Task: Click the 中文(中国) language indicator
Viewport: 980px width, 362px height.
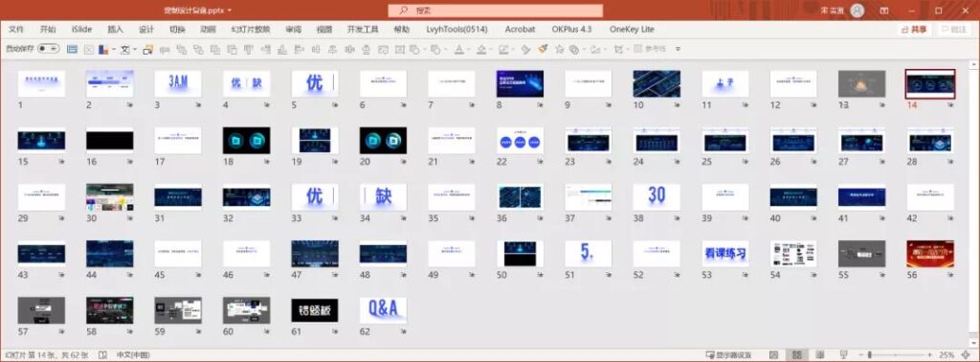Action: coord(132,355)
